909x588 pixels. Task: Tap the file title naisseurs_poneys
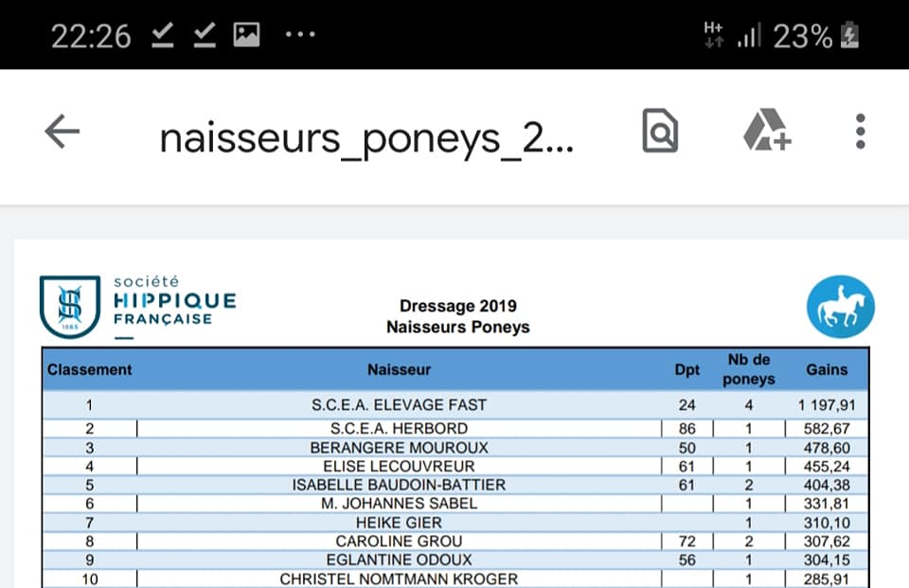[x=366, y=138]
